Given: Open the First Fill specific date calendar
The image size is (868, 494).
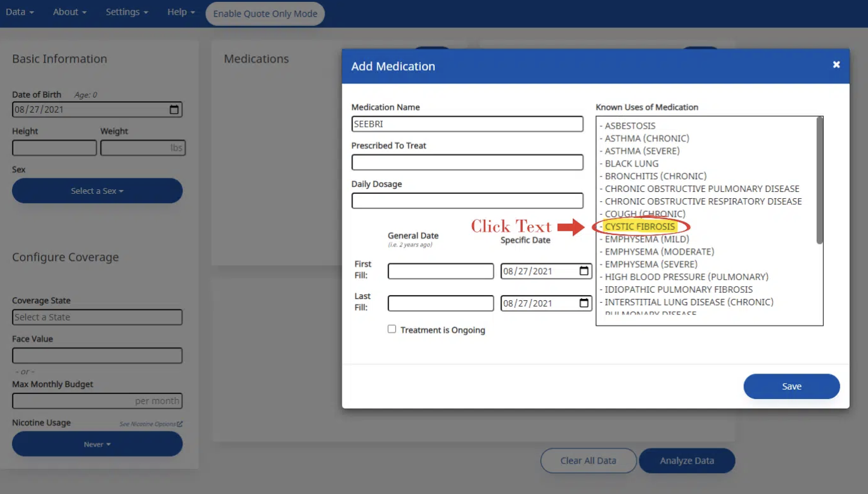Looking at the screenshot, I should (x=584, y=271).
